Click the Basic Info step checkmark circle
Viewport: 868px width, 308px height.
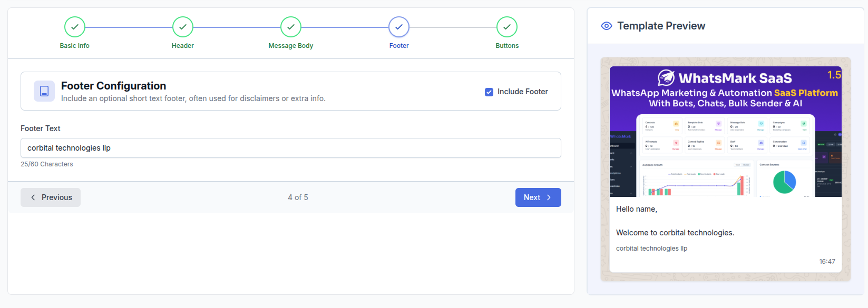[x=75, y=27]
